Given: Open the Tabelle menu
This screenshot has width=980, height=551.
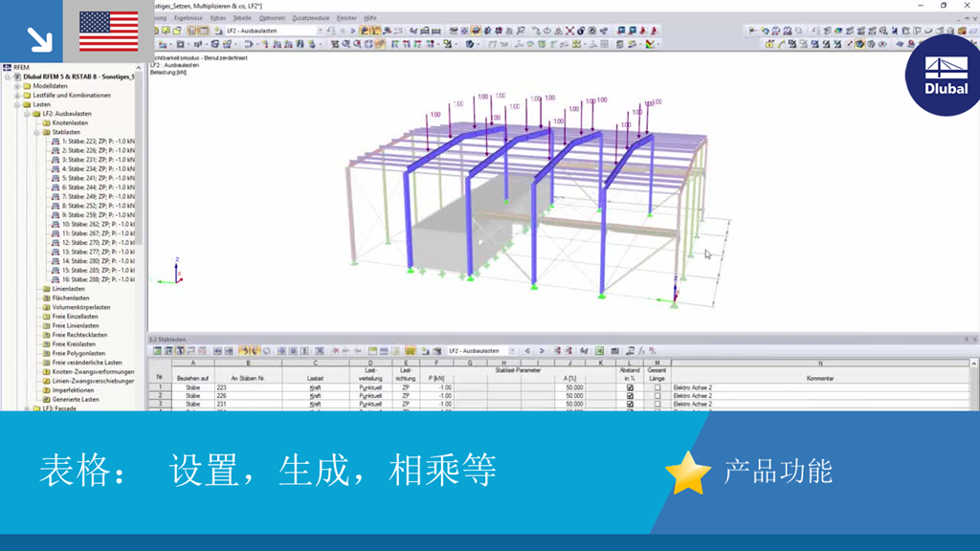Looking at the screenshot, I should coord(242,18).
